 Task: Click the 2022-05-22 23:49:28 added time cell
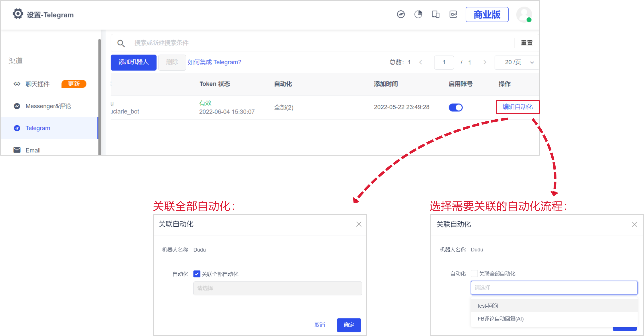click(402, 107)
